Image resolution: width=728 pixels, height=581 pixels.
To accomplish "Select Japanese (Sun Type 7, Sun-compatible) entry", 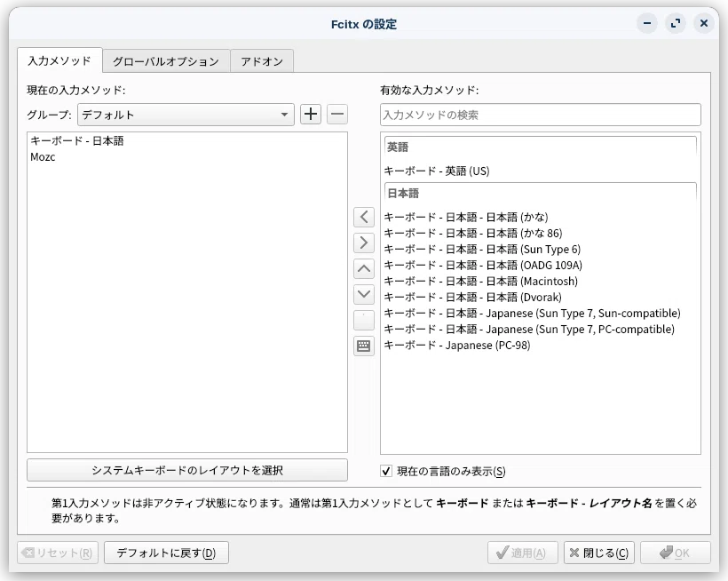I will [x=541, y=314].
